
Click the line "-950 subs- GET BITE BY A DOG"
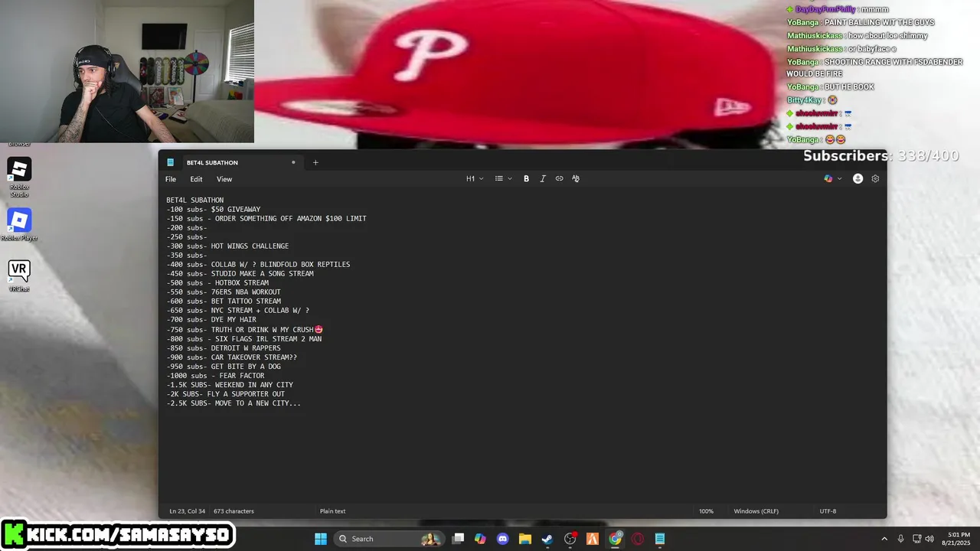click(x=224, y=367)
